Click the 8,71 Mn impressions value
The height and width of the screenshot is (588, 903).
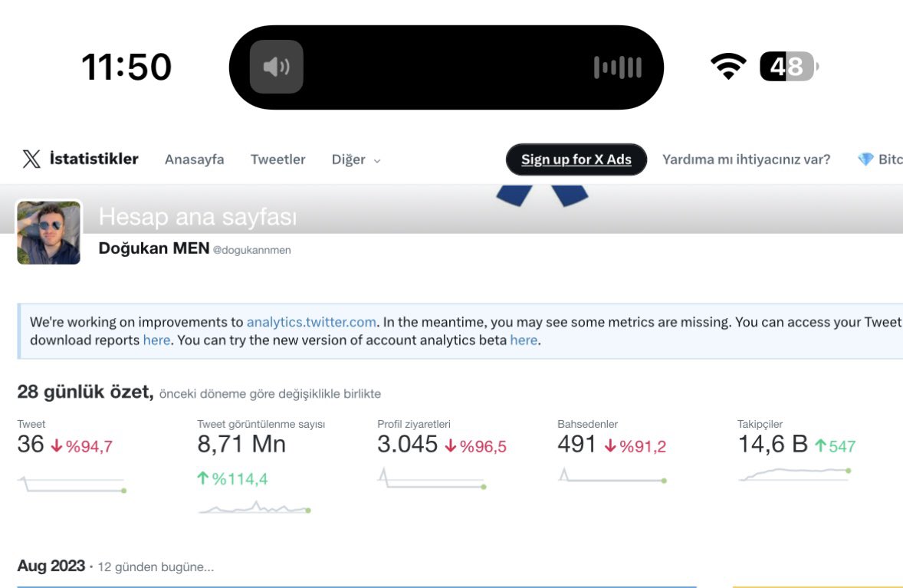(241, 445)
